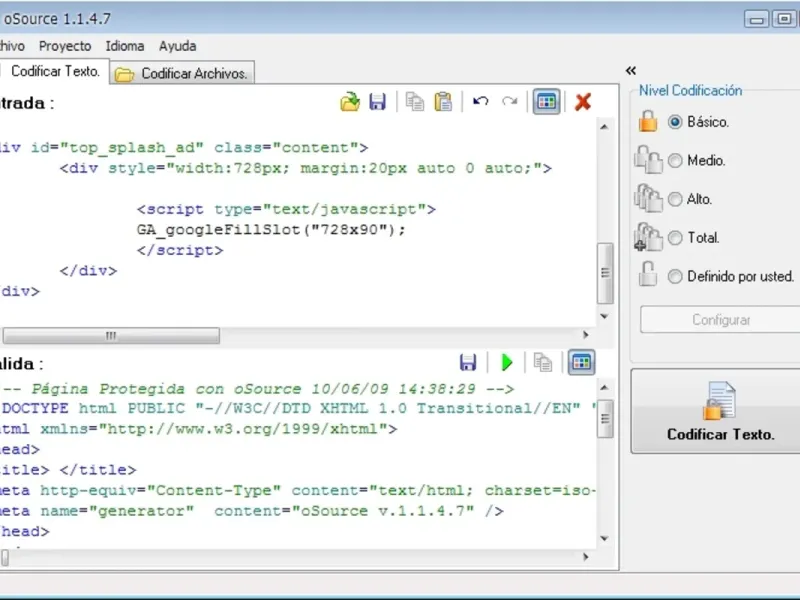Clear input with the red X icon
The height and width of the screenshot is (600, 800).
pyautogui.click(x=583, y=102)
